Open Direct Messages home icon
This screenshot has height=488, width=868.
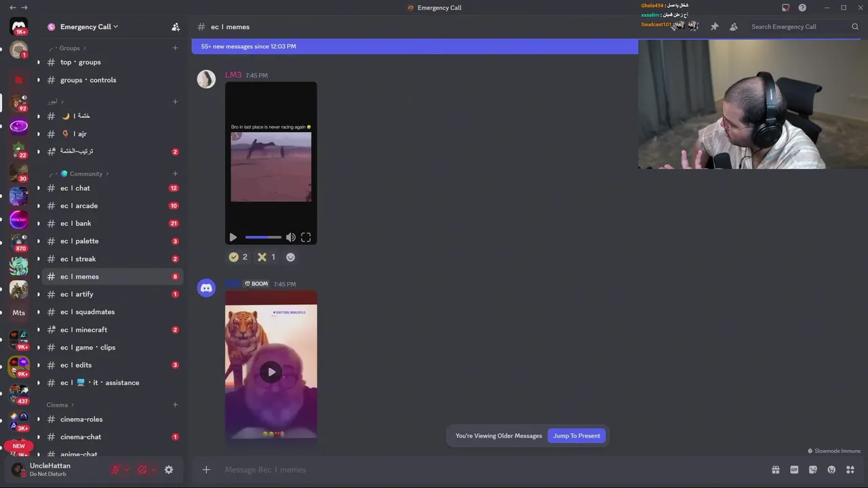19,26
